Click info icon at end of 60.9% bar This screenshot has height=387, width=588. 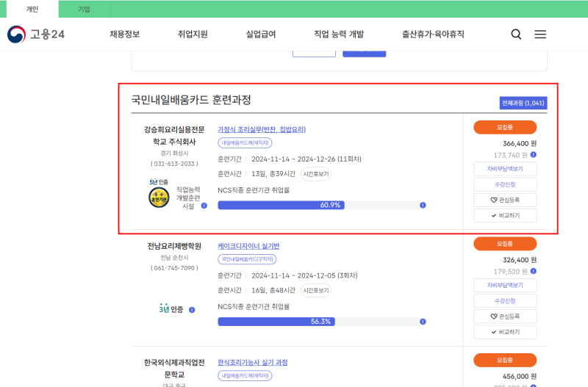pos(423,206)
